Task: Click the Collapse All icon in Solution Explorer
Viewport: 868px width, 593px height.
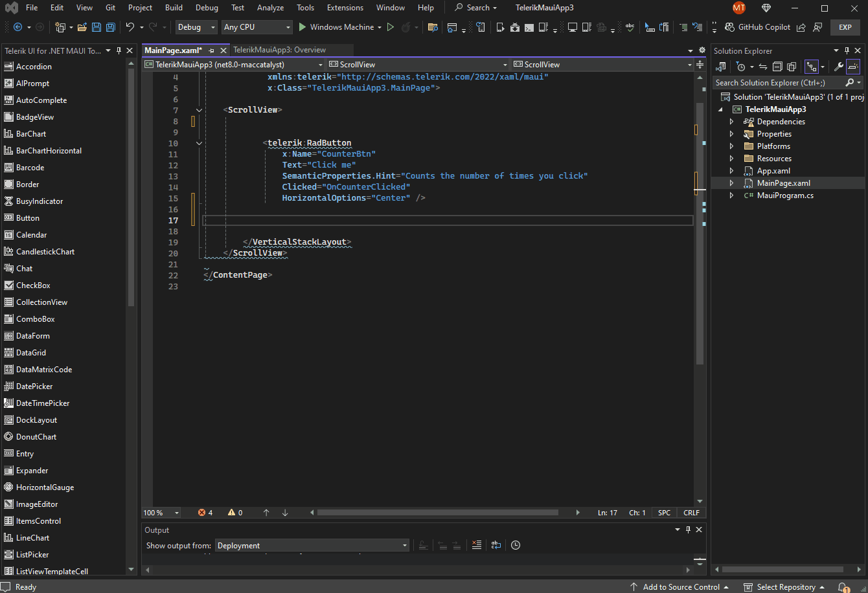Action: pos(777,67)
